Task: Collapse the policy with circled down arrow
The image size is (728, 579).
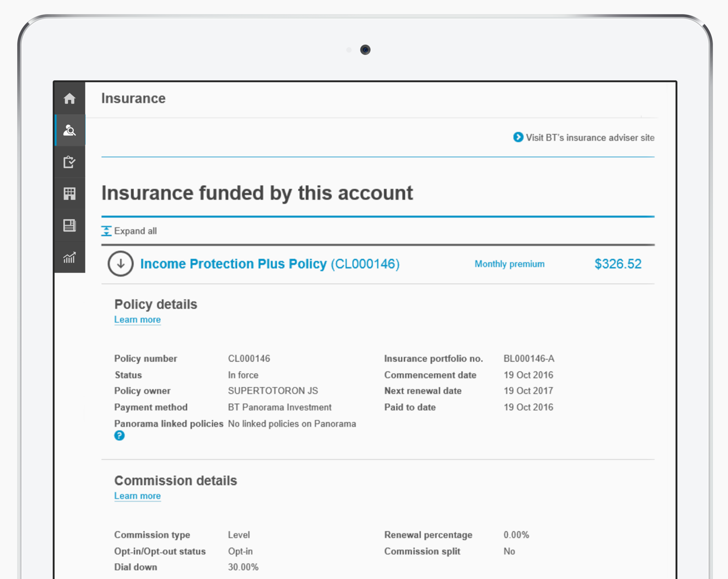Action: pos(121,264)
